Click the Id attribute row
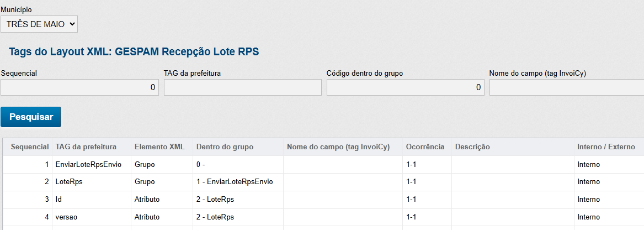The height and width of the screenshot is (230, 644). coord(59,200)
